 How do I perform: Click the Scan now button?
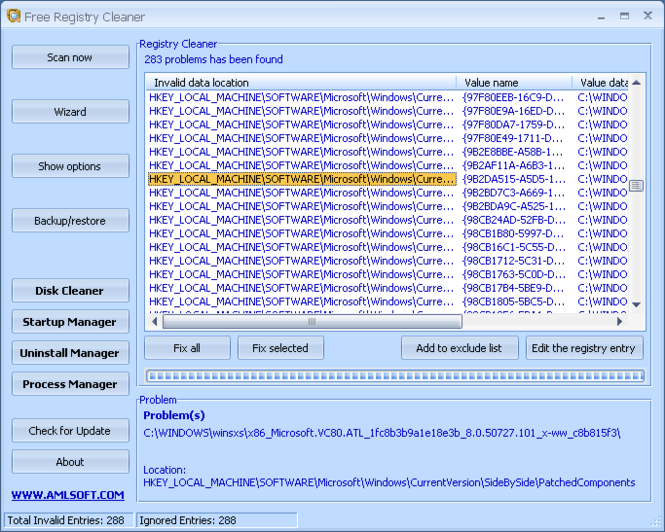tap(70, 57)
